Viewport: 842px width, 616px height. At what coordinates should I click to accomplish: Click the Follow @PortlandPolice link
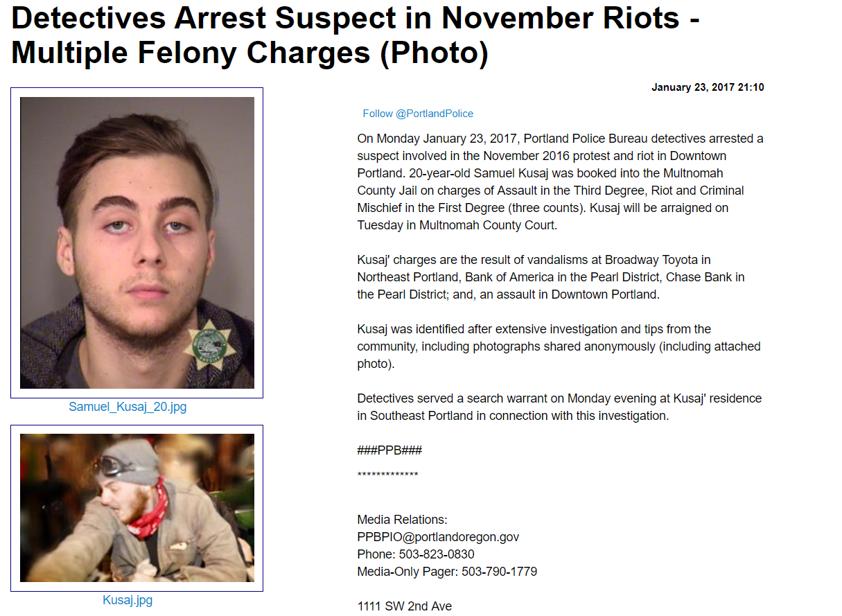coord(418,114)
